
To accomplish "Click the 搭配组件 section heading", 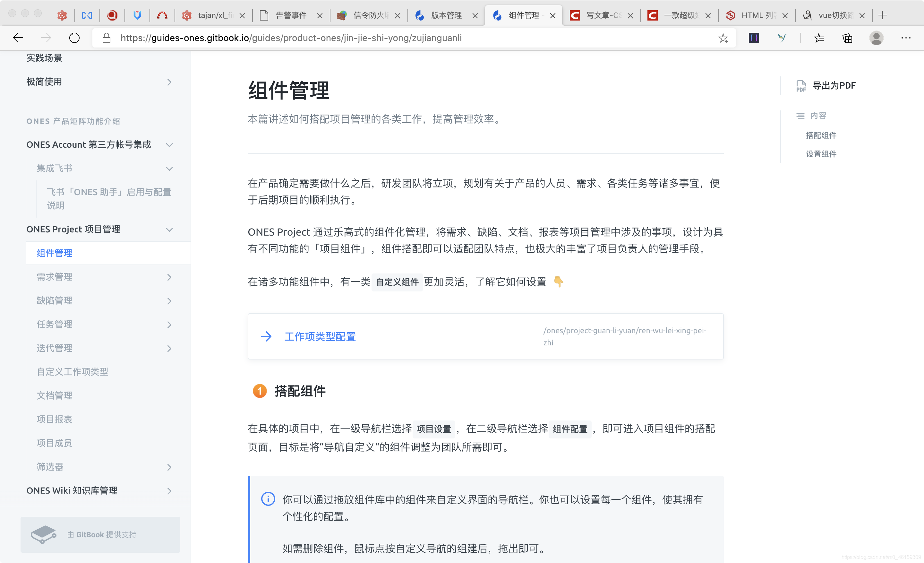I will point(300,391).
